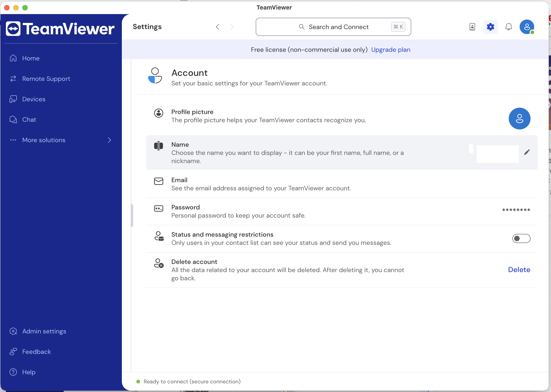Follow the Upgrade plan link
The height and width of the screenshot is (392, 551).
(391, 50)
